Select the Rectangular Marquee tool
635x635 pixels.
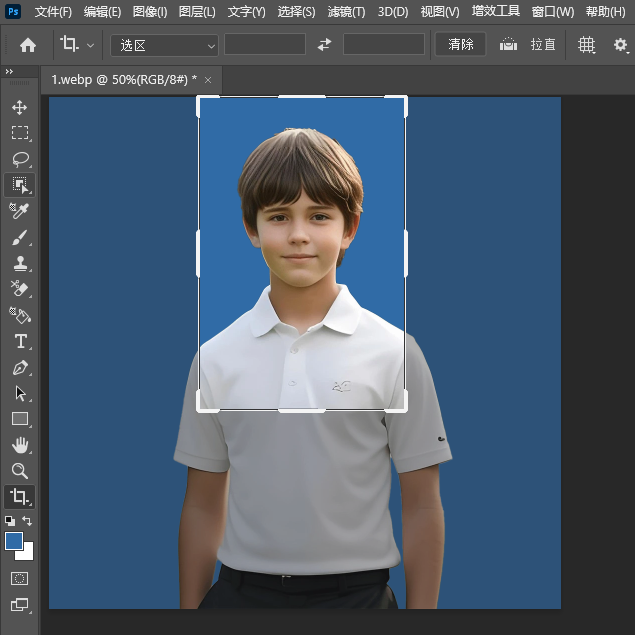tap(19, 133)
